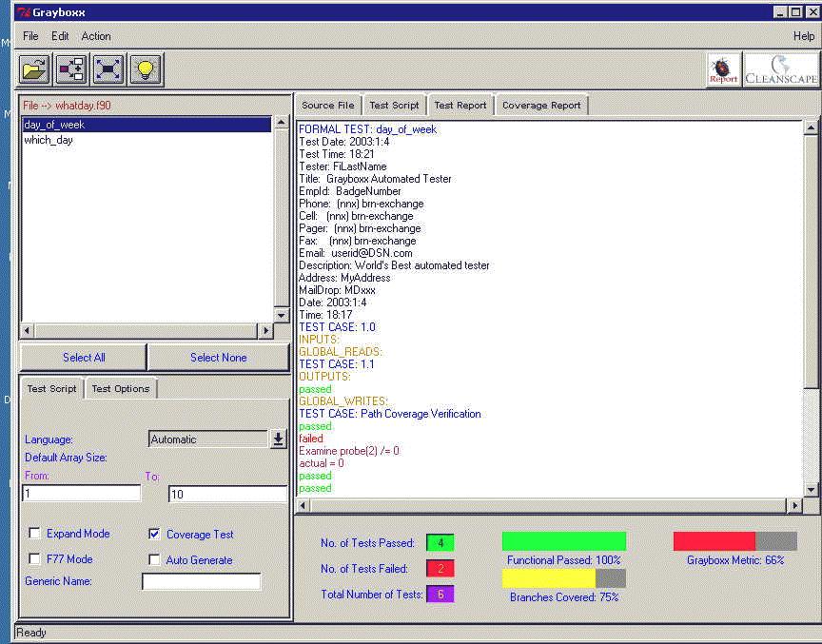
Task: Switch to the Coverage Report tab
Action: pos(541,106)
